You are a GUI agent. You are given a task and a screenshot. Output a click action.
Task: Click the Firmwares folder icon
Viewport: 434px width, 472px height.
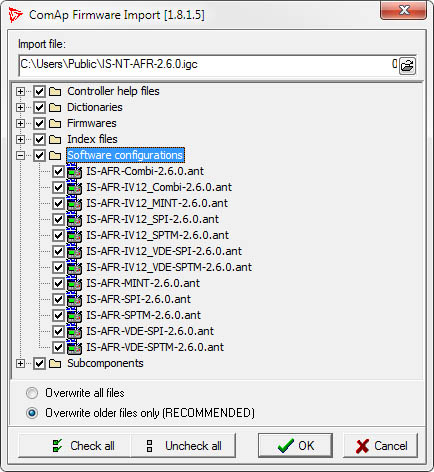click(x=55, y=123)
